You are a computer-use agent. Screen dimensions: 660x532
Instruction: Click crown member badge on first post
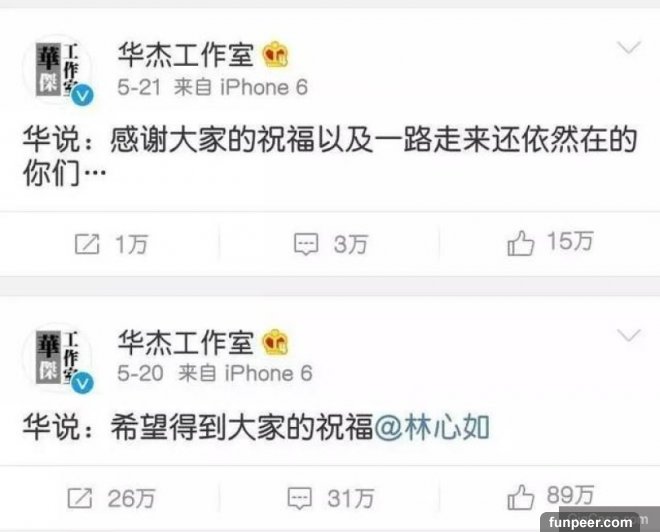pos(276,55)
